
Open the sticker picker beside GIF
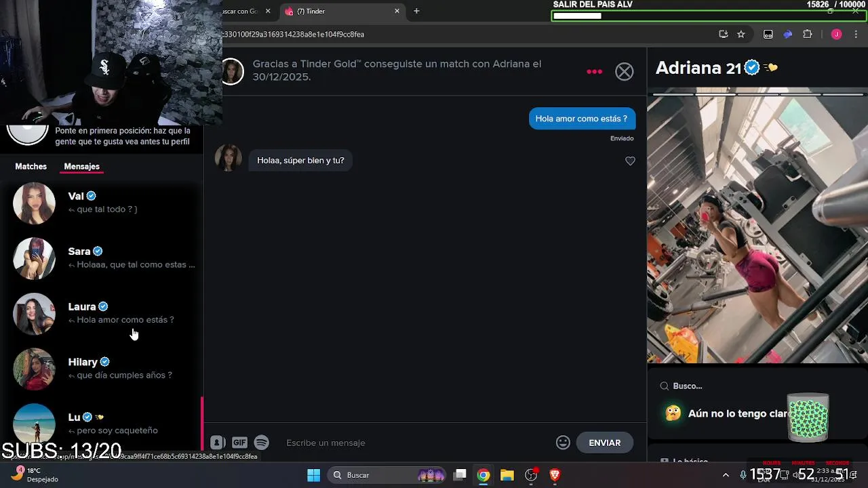pyautogui.click(x=218, y=443)
